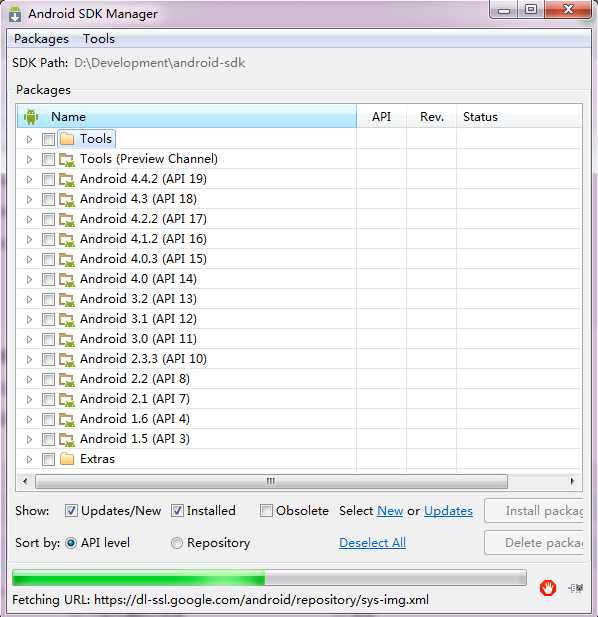Click the SDK Manager title bar icon
Screen dimensions: 598x617
coord(15,14)
